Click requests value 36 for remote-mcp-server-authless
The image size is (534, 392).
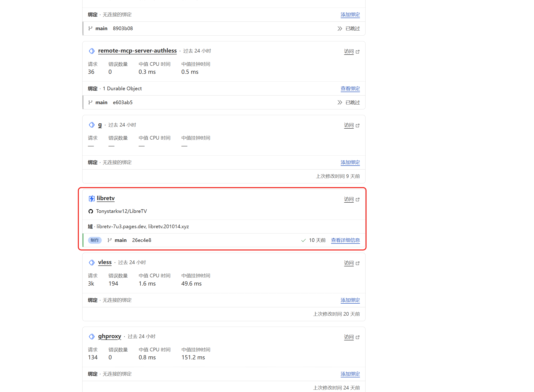[x=91, y=72]
